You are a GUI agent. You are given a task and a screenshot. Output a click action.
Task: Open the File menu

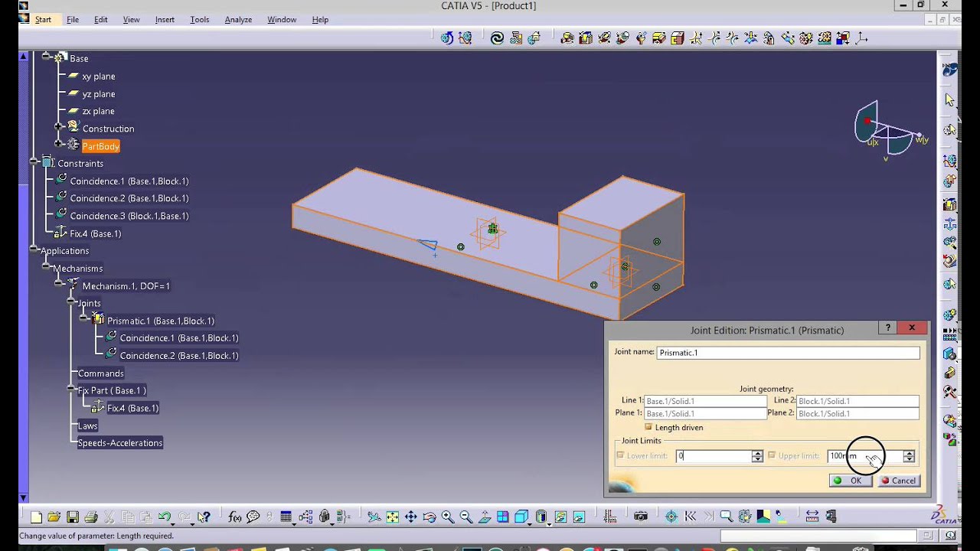pyautogui.click(x=73, y=20)
